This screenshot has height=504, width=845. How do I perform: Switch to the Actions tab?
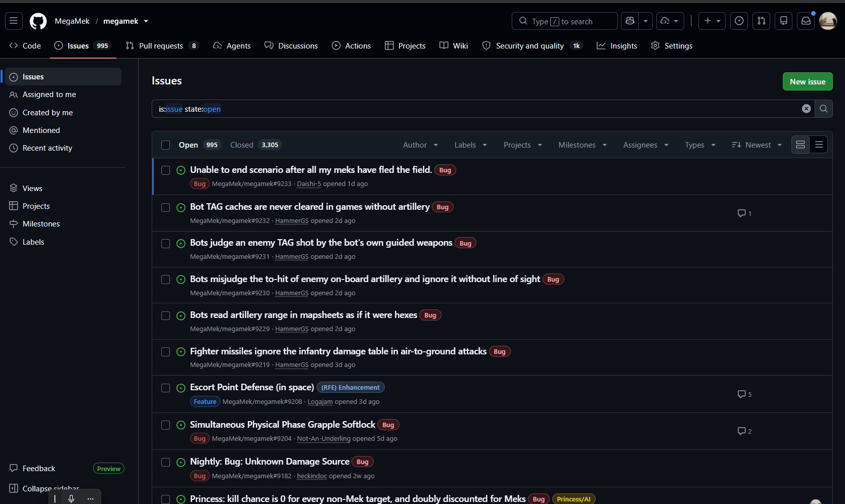pos(351,45)
